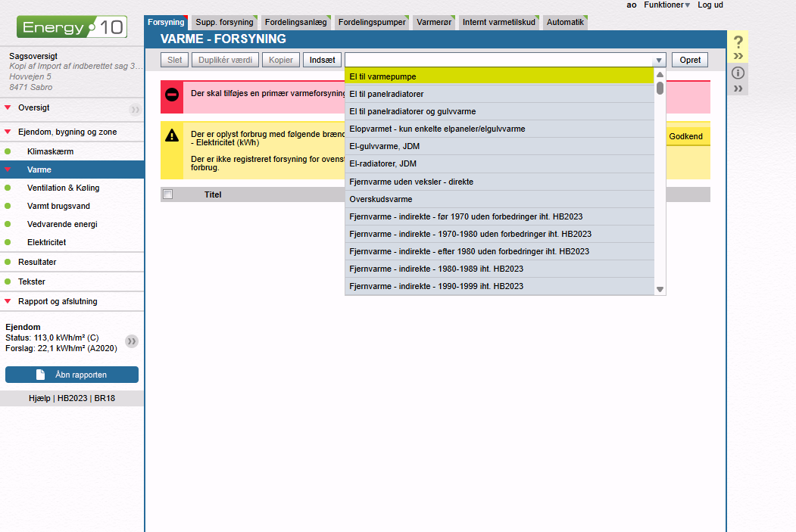Expand Ejendom status with round arrow icon
Image resolution: width=796 pixels, height=532 pixels.
pos(132,341)
